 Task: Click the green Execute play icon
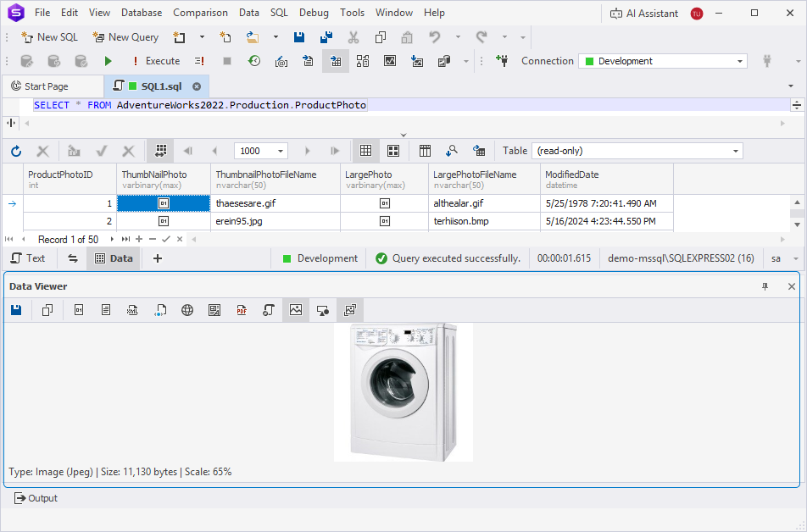pyautogui.click(x=108, y=61)
